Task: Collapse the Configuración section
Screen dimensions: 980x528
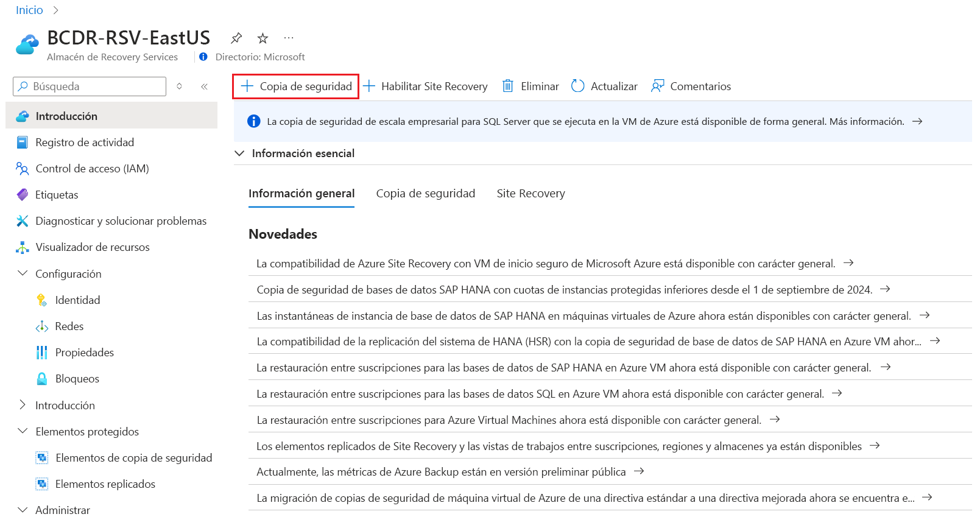Action: tap(23, 273)
